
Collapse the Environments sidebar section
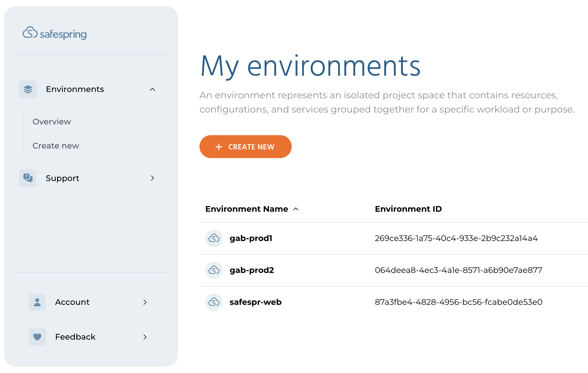tap(153, 89)
